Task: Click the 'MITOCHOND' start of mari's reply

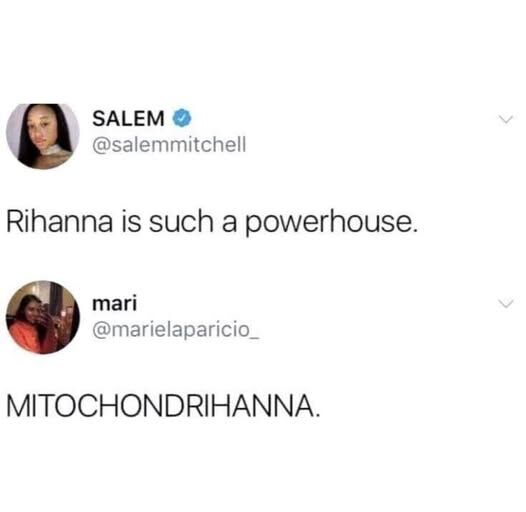Action: (102, 406)
